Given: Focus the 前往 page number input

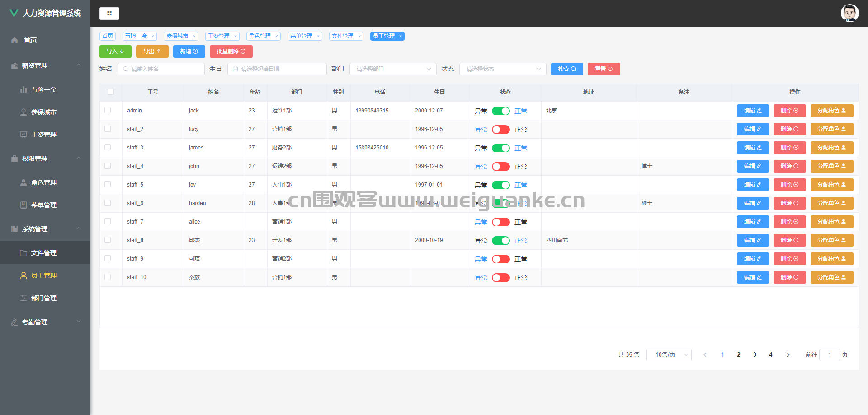Looking at the screenshot, I should [830, 354].
